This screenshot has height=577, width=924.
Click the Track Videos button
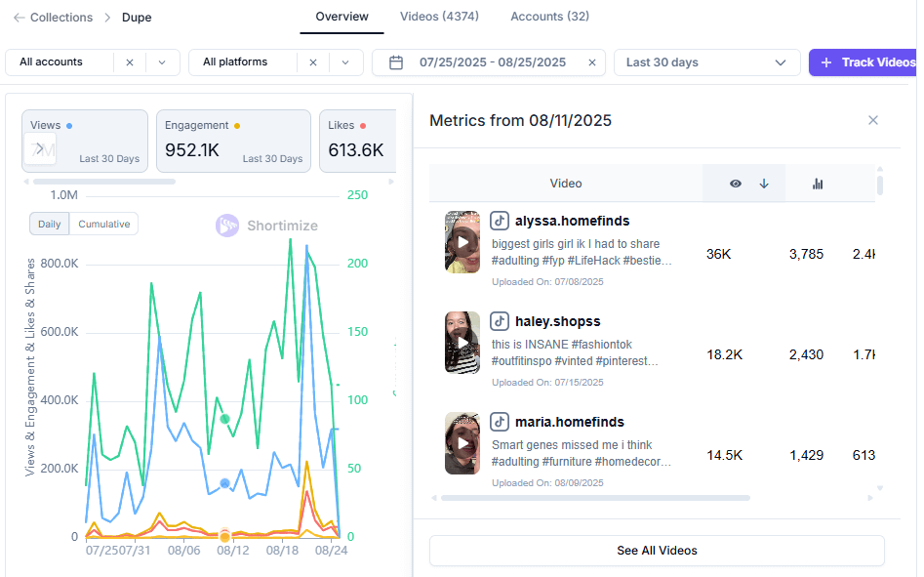[x=864, y=62]
